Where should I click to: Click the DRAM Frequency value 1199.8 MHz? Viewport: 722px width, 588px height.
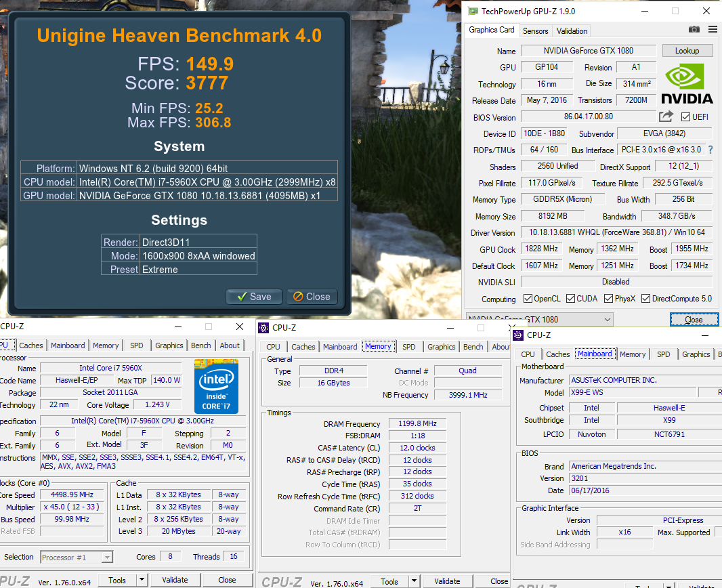418,423
